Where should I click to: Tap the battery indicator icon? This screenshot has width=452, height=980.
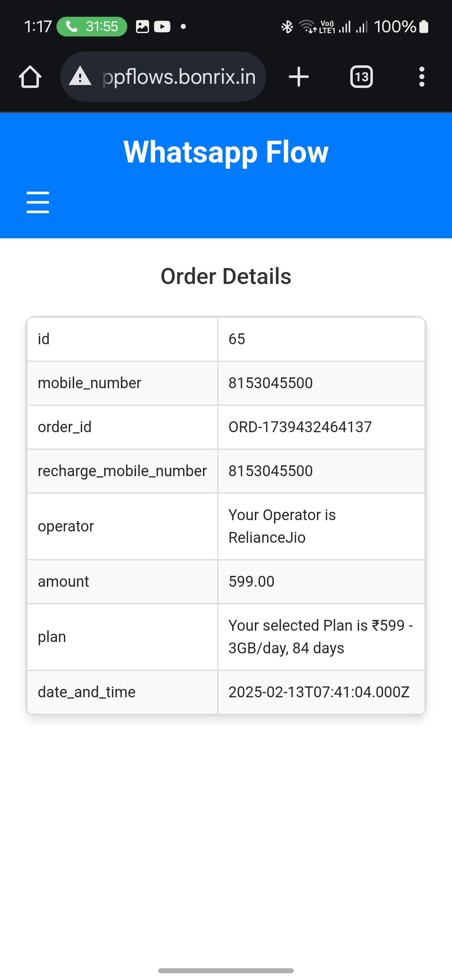pyautogui.click(x=424, y=27)
